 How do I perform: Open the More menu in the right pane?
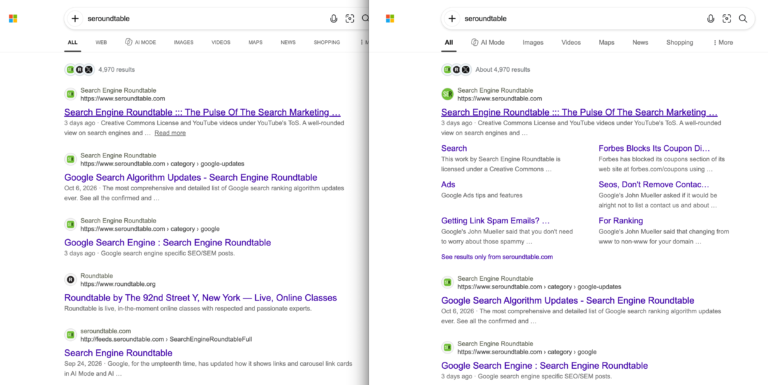pos(723,43)
